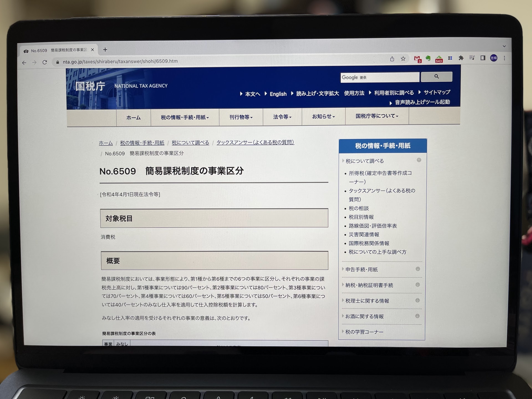Toggle the Chrome side panel icon

483,58
